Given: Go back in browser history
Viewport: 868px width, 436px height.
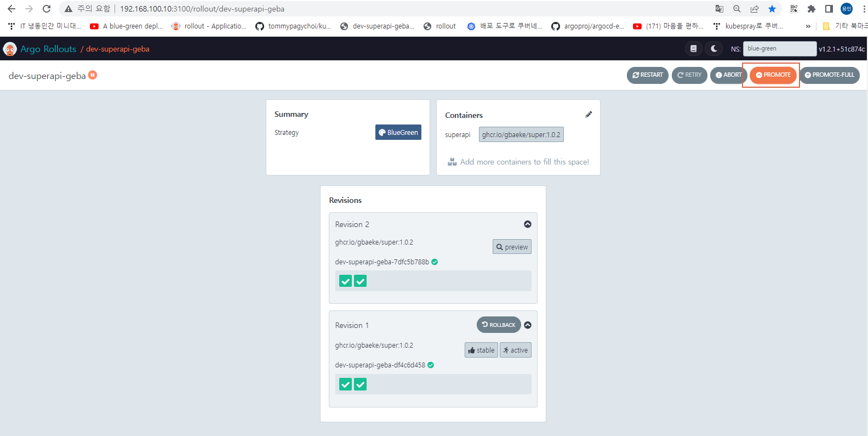Looking at the screenshot, I should [12, 9].
